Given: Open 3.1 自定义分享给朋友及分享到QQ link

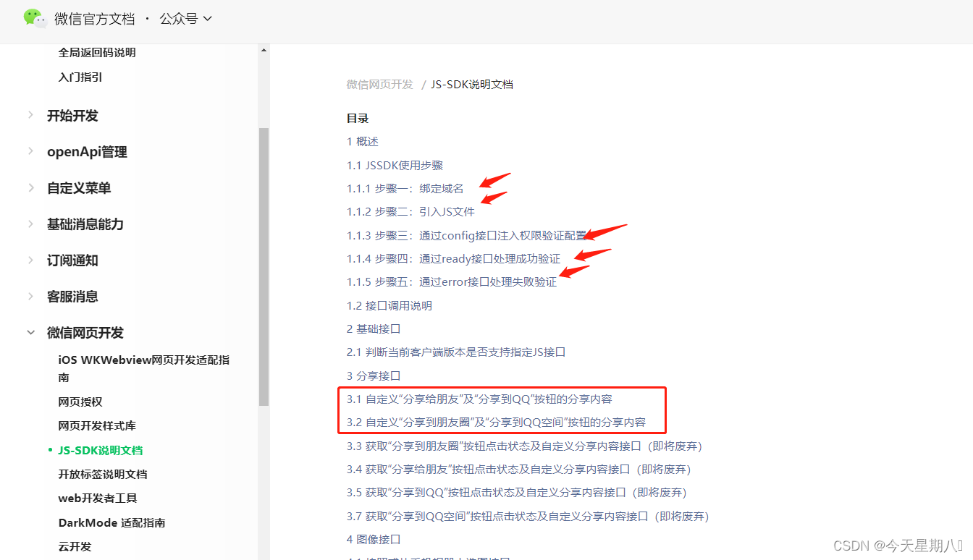Looking at the screenshot, I should [479, 399].
